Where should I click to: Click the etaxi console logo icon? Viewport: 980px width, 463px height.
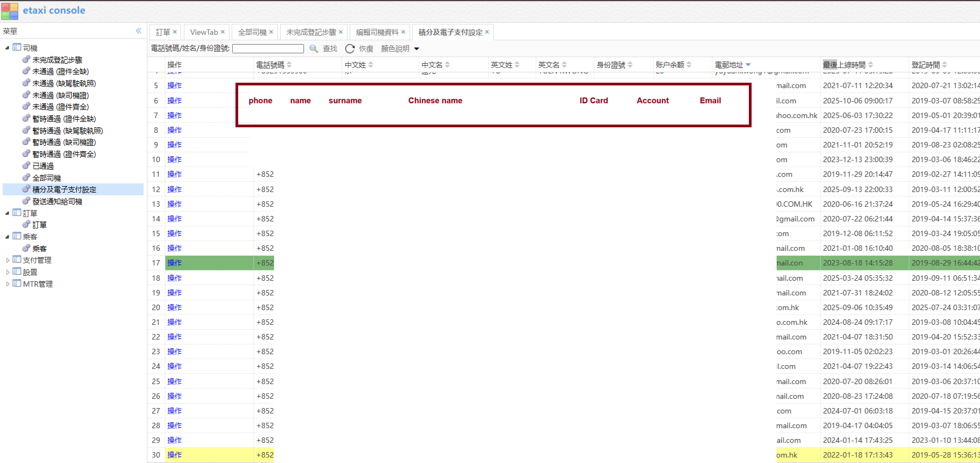click(x=10, y=11)
